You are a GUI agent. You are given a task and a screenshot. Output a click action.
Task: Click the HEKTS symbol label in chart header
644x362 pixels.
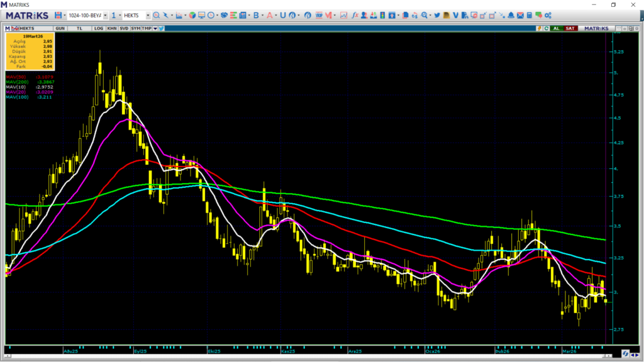pos(26,28)
